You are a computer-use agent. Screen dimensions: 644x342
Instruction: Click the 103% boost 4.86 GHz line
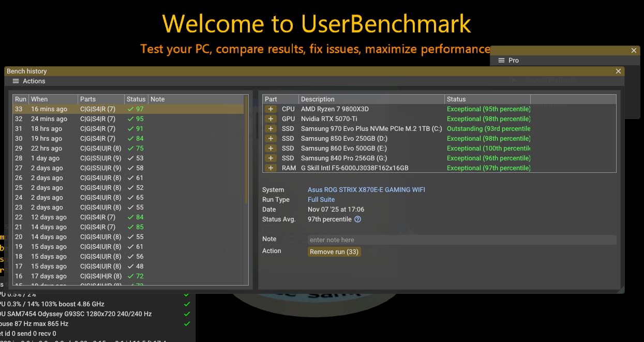(52, 304)
